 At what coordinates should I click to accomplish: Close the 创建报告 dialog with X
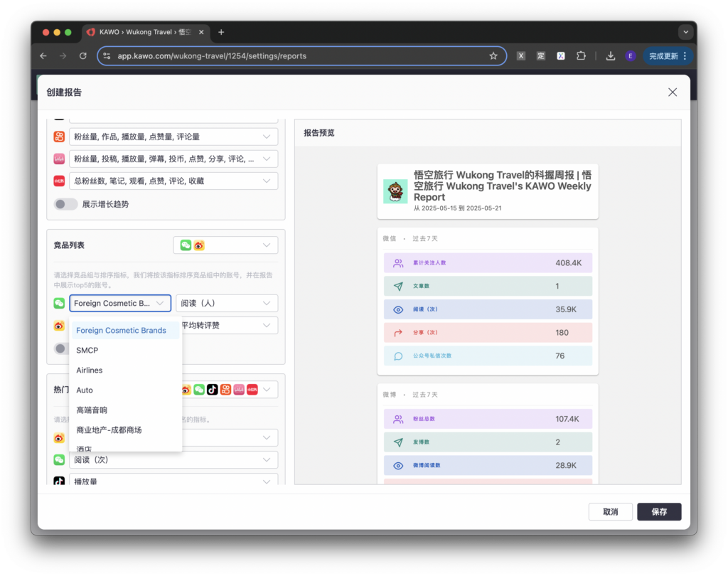(x=673, y=92)
